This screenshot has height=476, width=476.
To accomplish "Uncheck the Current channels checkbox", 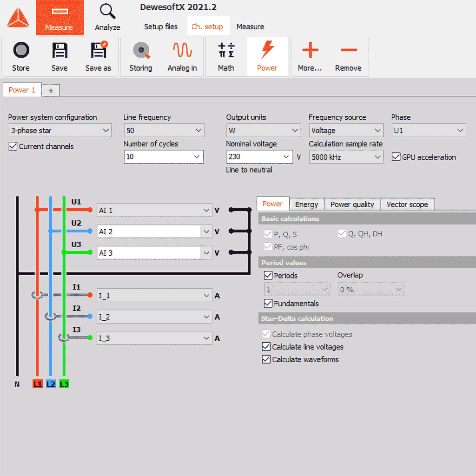I will [13, 146].
